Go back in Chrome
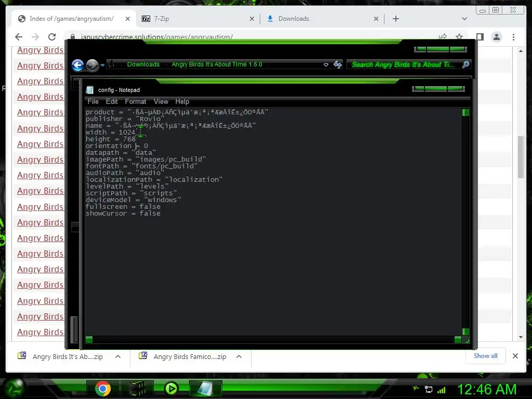Screen dimensions: 532x399 [x=19, y=37]
